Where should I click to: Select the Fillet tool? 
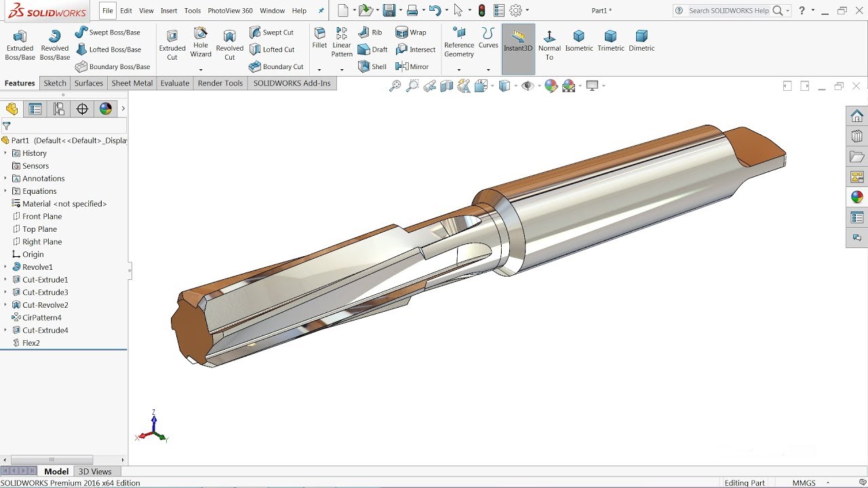click(x=319, y=38)
